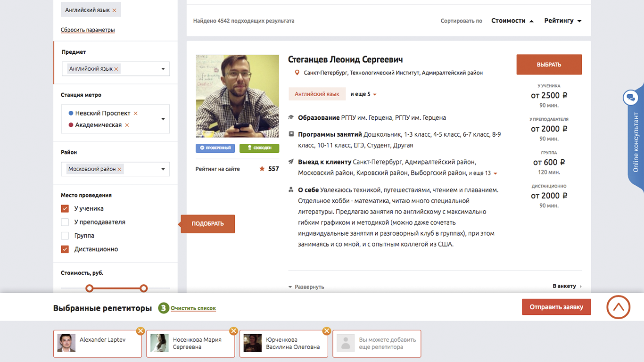Click the empty add-another-tutor placeholder card

coord(377,343)
